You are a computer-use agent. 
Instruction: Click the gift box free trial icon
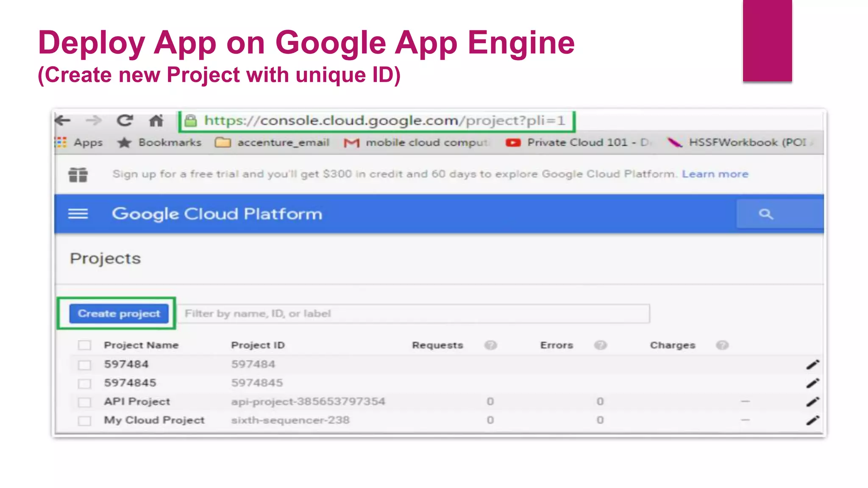78,175
